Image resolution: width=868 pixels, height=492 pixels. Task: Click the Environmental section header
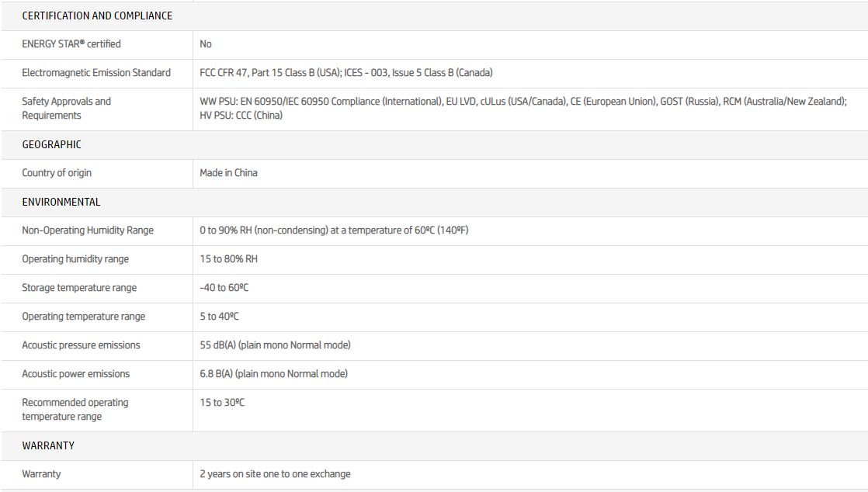point(61,202)
